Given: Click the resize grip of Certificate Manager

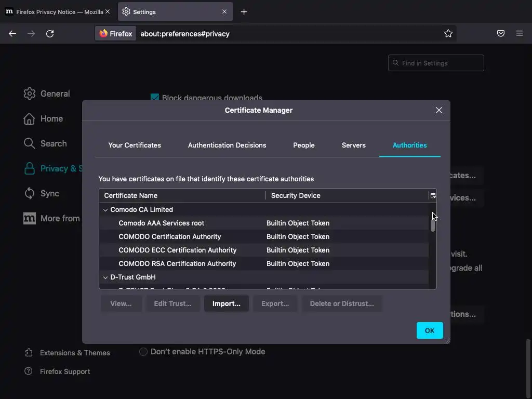Looking at the screenshot, I should click(447, 340).
